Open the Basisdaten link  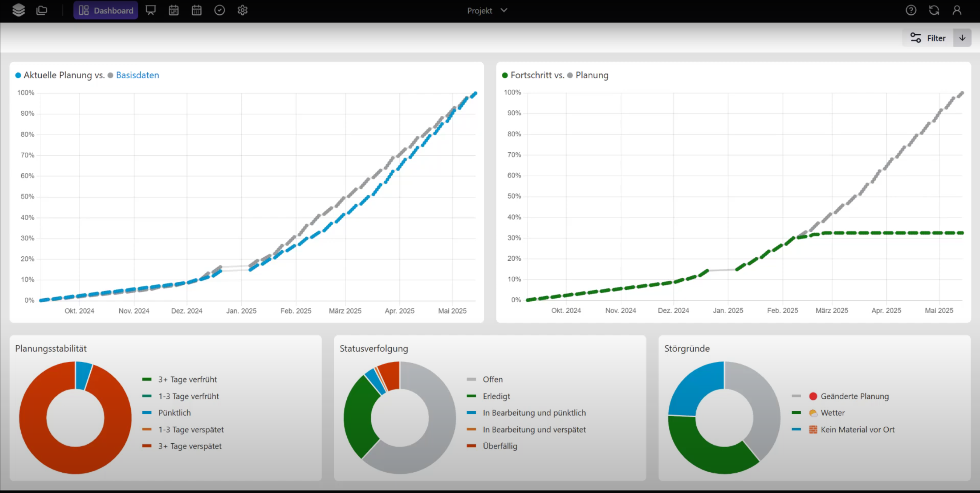coord(137,75)
